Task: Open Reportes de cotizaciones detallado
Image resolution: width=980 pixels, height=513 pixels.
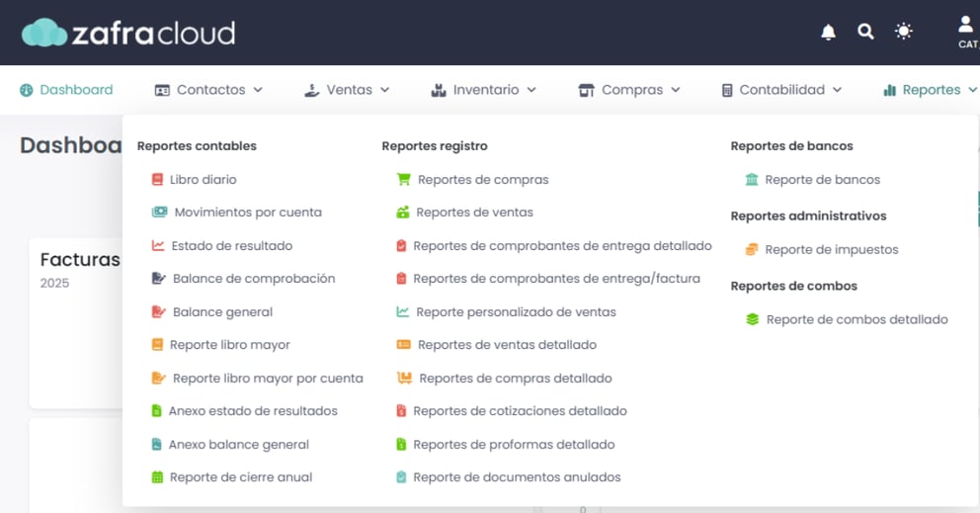Action: tap(520, 411)
